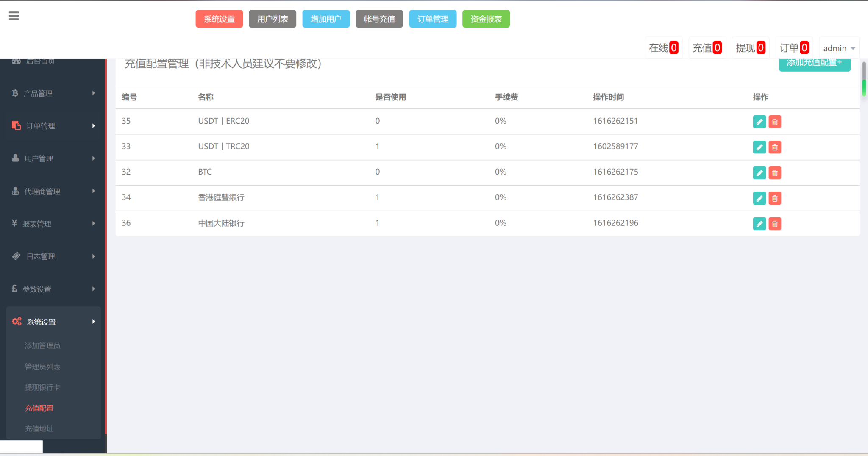Click the yen icon beside 报表管理

coord(14,223)
